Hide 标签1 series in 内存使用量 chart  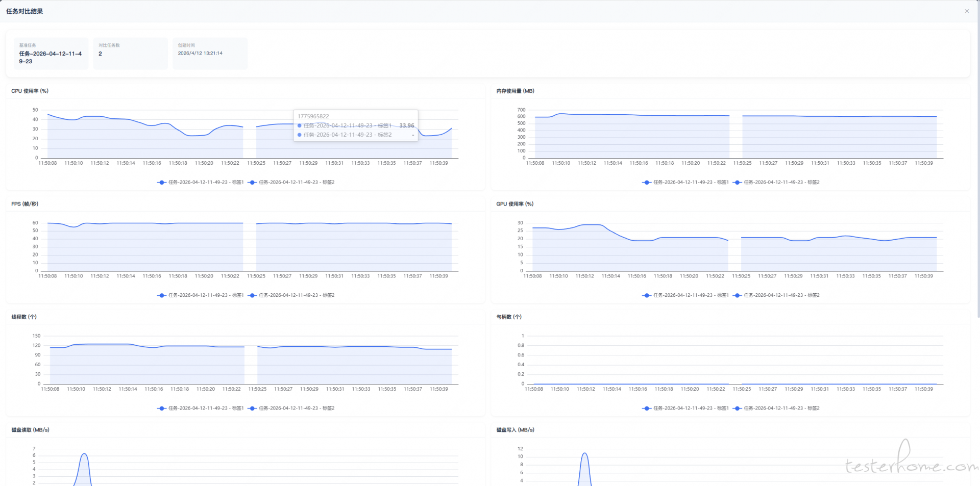click(x=685, y=182)
